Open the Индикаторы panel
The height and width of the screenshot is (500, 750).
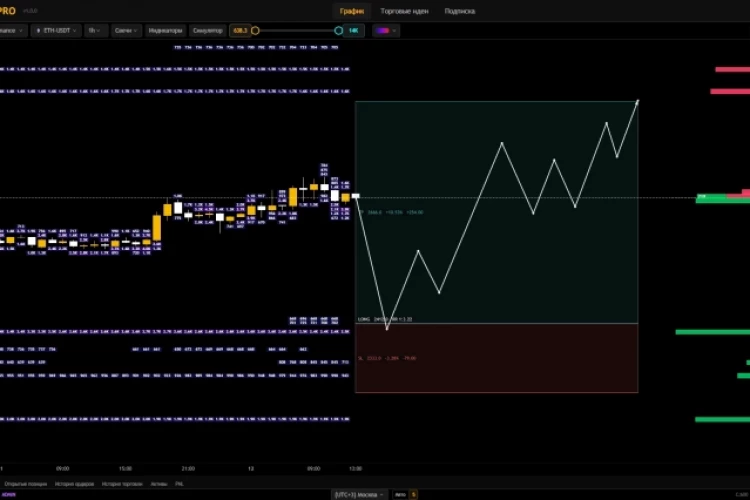(x=165, y=30)
